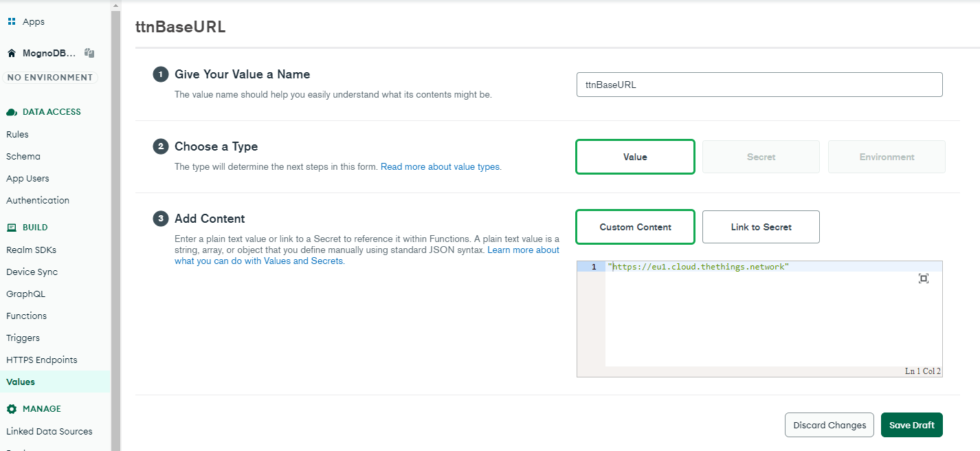Select the Value type option

(x=635, y=157)
